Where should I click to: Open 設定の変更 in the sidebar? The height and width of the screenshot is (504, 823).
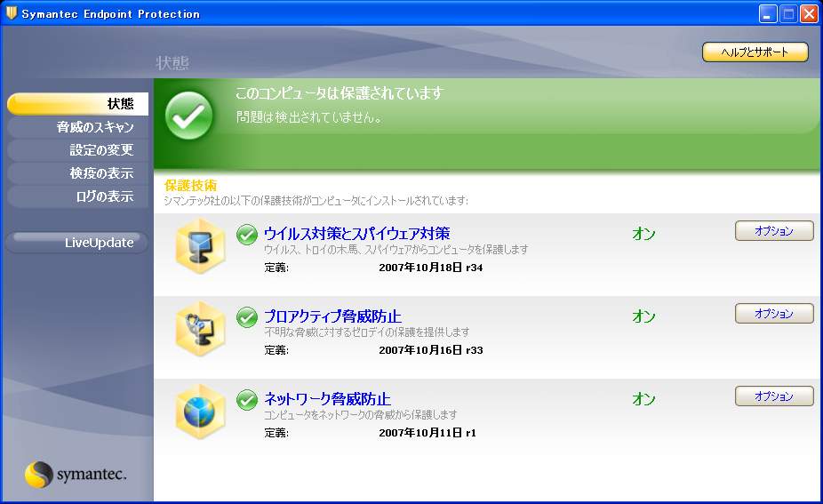tap(77, 150)
